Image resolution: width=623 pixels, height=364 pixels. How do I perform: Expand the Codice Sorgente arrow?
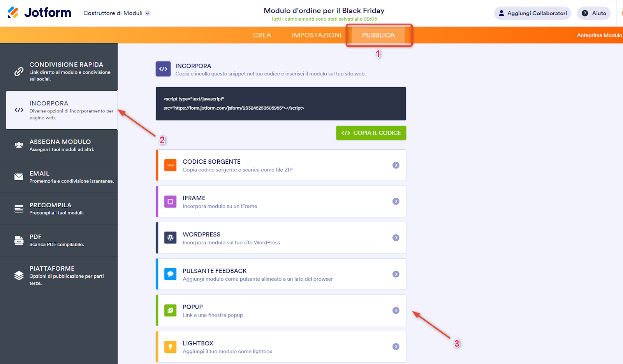coord(396,165)
